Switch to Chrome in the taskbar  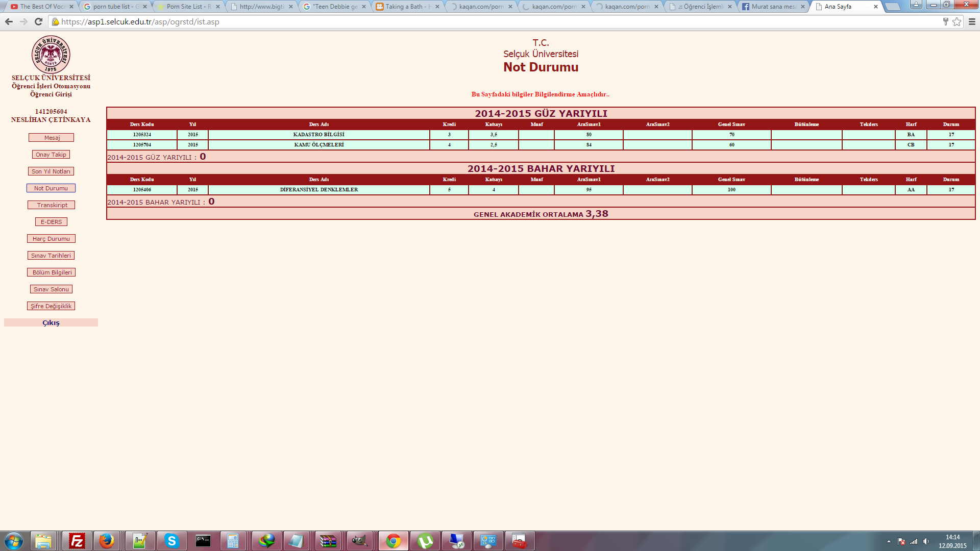tap(393, 541)
